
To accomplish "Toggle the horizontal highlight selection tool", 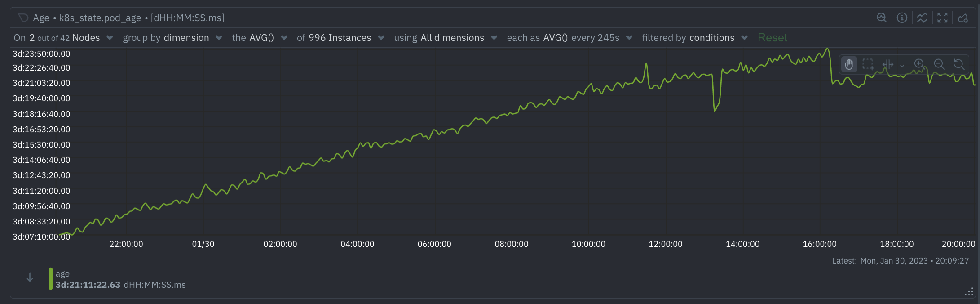I will tap(888, 64).
